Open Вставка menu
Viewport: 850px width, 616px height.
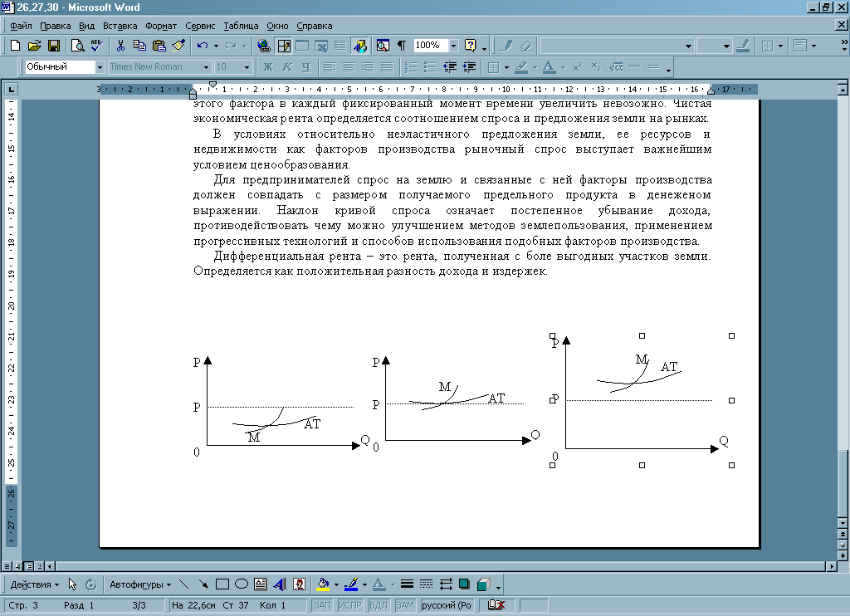120,26
